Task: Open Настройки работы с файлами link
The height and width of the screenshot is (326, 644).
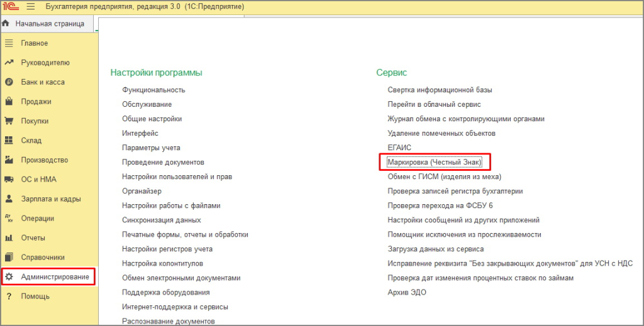Action: pyautogui.click(x=171, y=205)
